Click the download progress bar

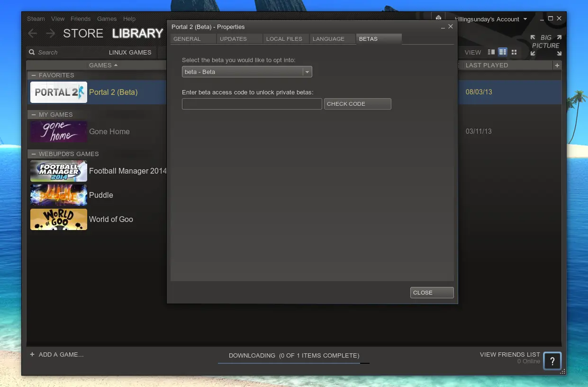pos(294,363)
